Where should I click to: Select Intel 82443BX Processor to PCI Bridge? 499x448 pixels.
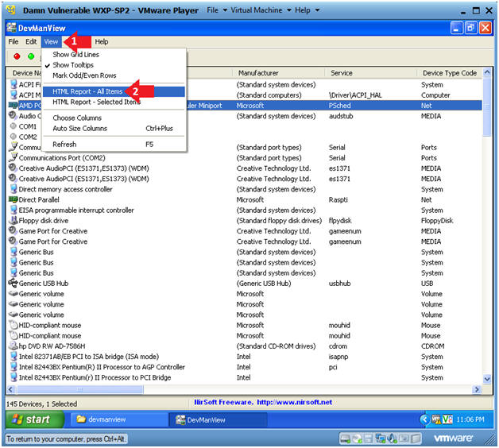click(x=95, y=377)
